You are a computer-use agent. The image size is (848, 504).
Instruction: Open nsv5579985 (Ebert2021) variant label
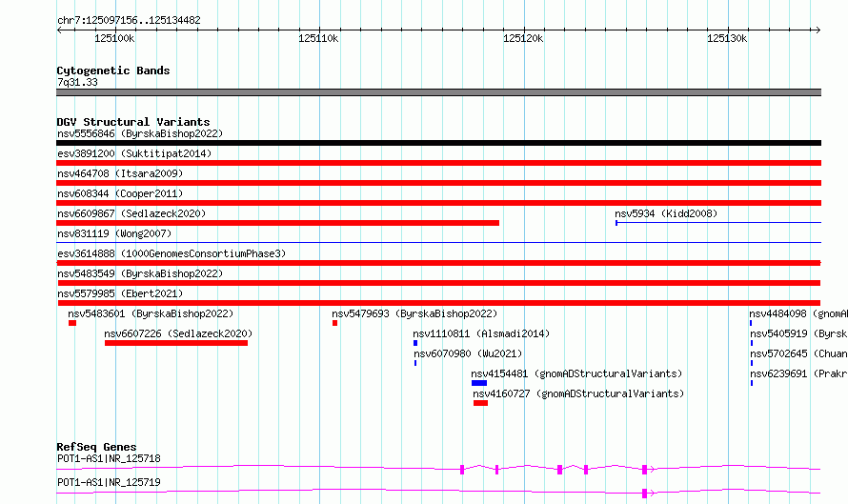coord(120,293)
